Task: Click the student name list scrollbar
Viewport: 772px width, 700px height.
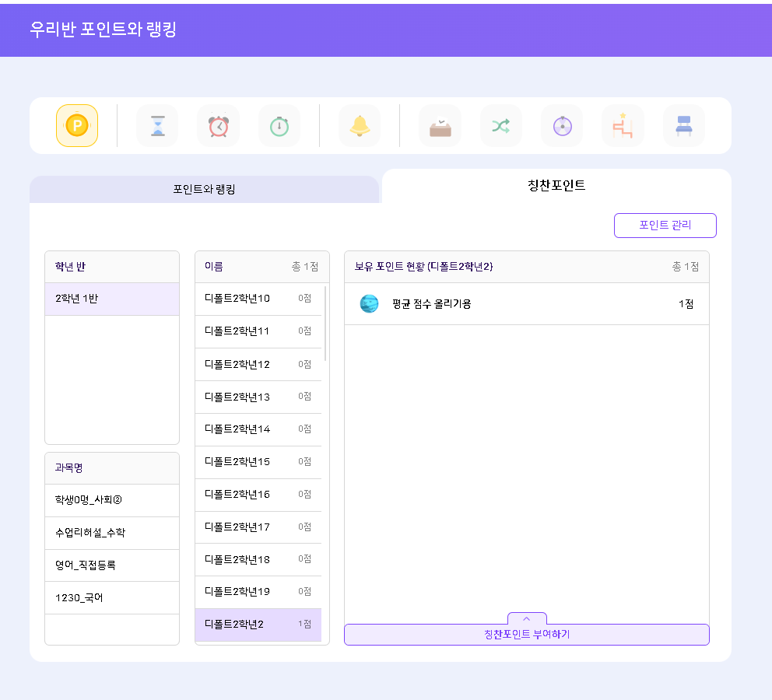Action: 325,324
